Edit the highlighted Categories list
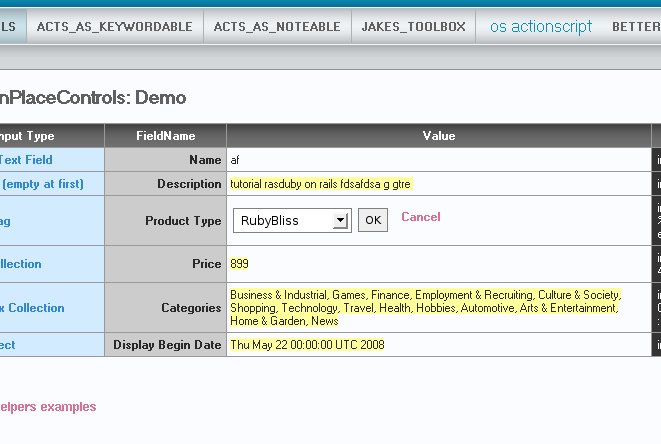 click(425, 308)
